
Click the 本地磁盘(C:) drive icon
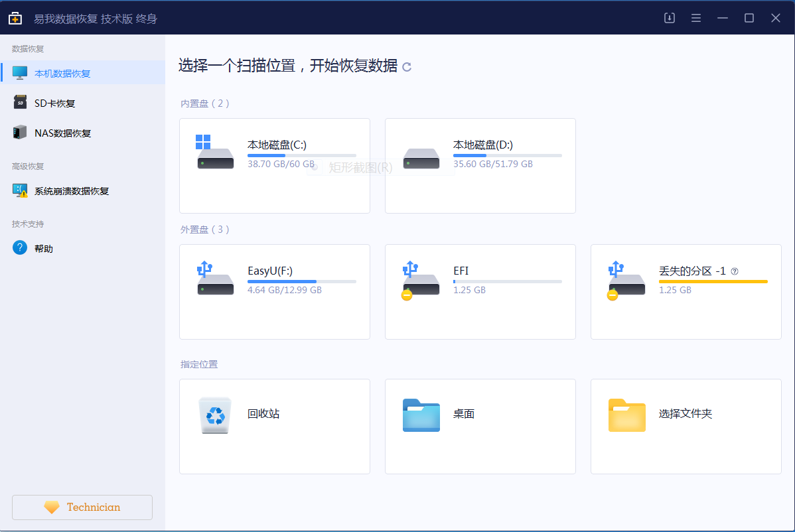click(x=215, y=151)
